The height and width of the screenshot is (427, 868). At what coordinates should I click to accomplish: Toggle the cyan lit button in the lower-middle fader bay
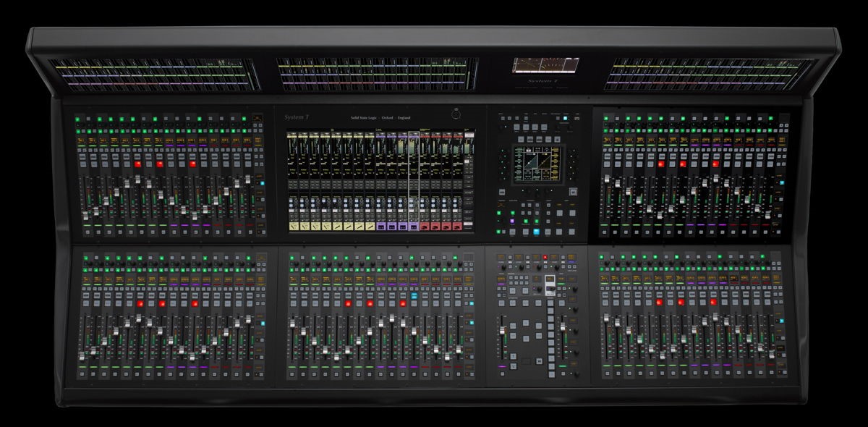(x=414, y=296)
